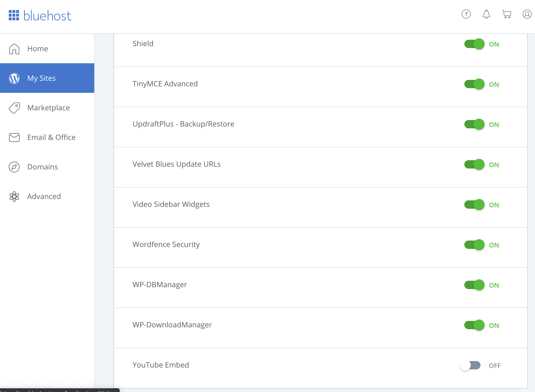Click the Advanced atom icon
The image size is (535, 392).
tap(14, 196)
